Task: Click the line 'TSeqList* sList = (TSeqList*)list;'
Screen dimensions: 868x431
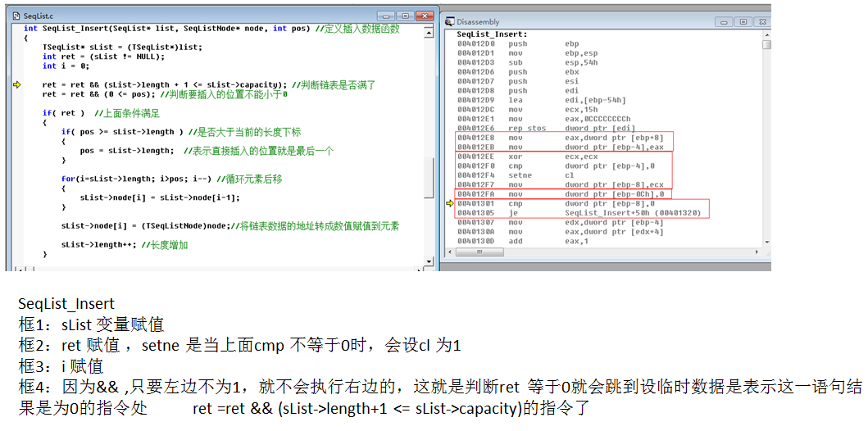Action: click(122, 47)
